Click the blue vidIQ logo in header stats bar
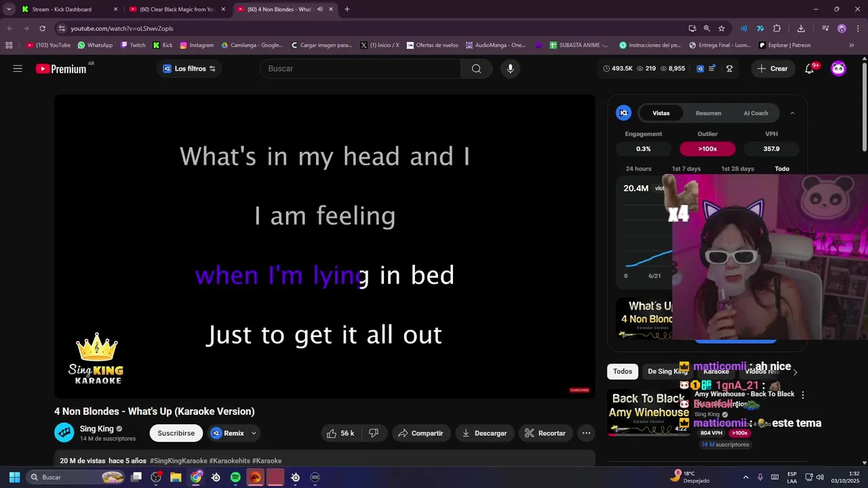 click(x=700, y=68)
